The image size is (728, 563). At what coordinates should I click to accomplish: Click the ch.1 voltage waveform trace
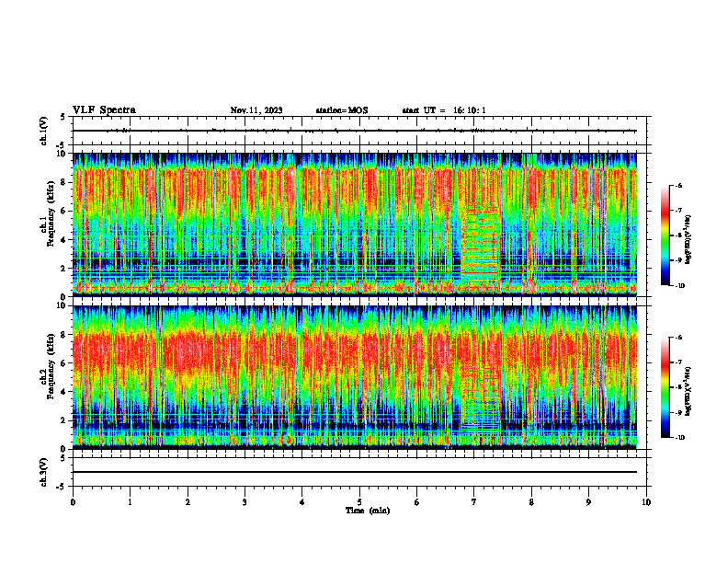[355, 131]
